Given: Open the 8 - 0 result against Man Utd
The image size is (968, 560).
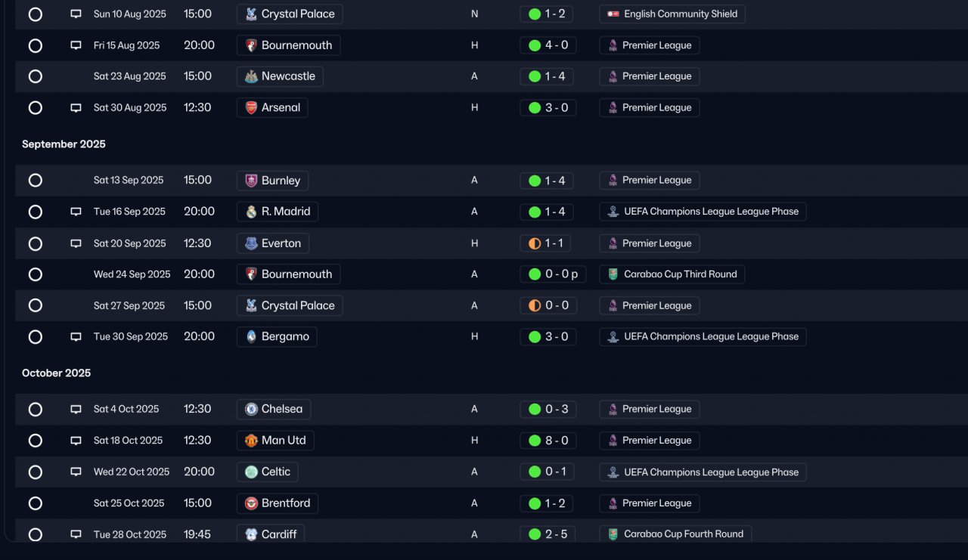Looking at the screenshot, I should pyautogui.click(x=548, y=441).
